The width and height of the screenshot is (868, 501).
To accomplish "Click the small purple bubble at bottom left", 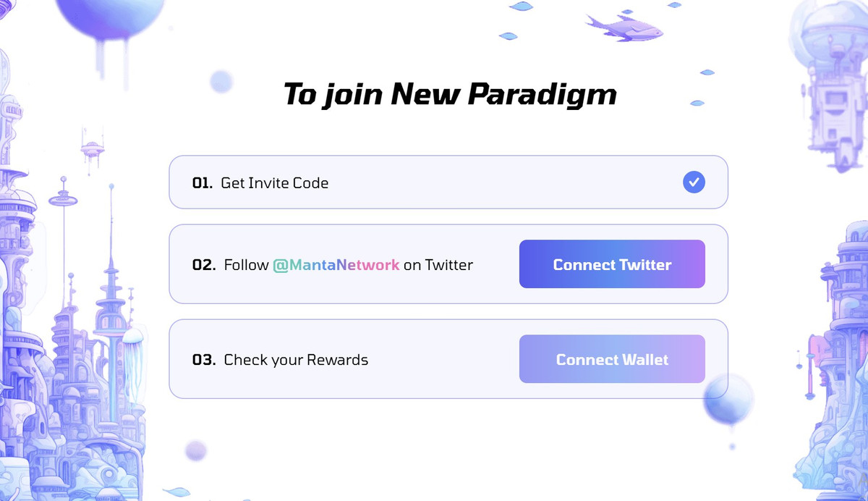I will pos(196,450).
